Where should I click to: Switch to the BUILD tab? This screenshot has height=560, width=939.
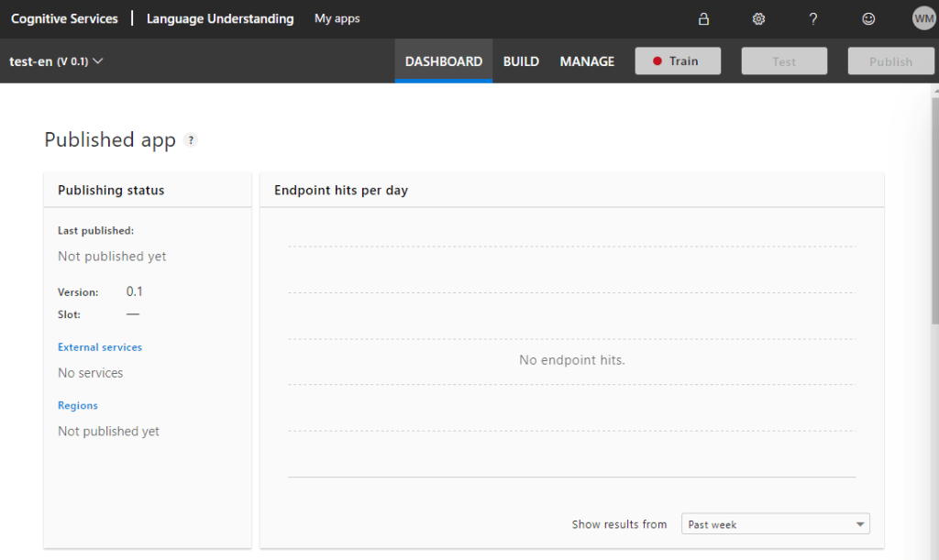pyautogui.click(x=521, y=61)
